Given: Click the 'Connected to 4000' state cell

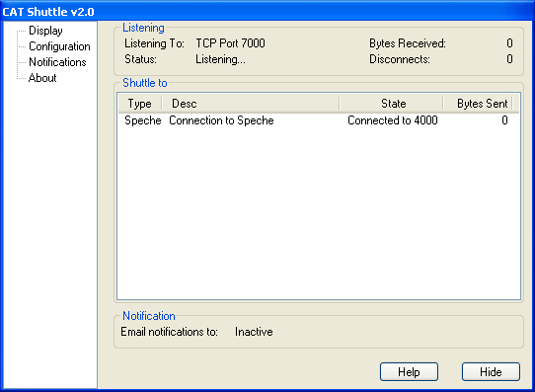Looking at the screenshot, I should coord(393,120).
